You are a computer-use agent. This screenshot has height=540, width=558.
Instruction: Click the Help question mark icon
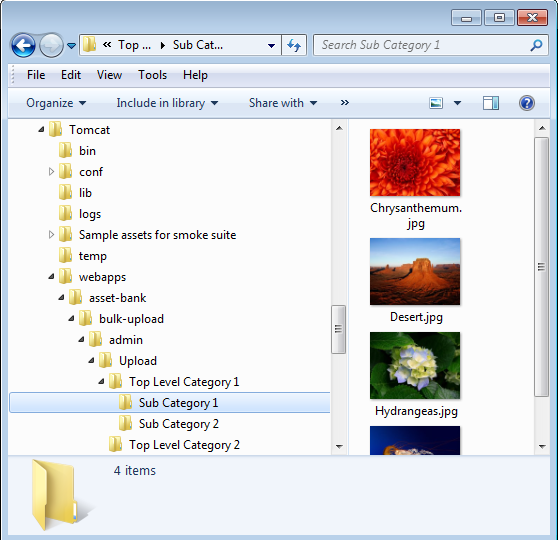pos(527,103)
